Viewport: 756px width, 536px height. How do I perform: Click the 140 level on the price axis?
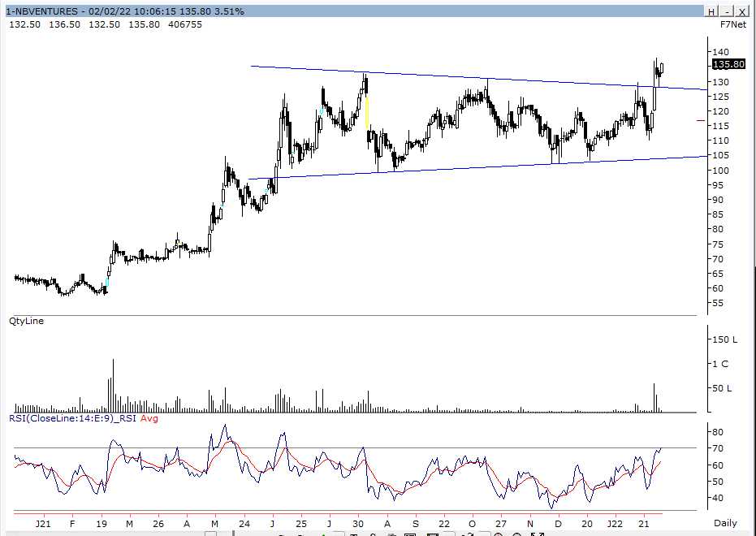point(721,52)
